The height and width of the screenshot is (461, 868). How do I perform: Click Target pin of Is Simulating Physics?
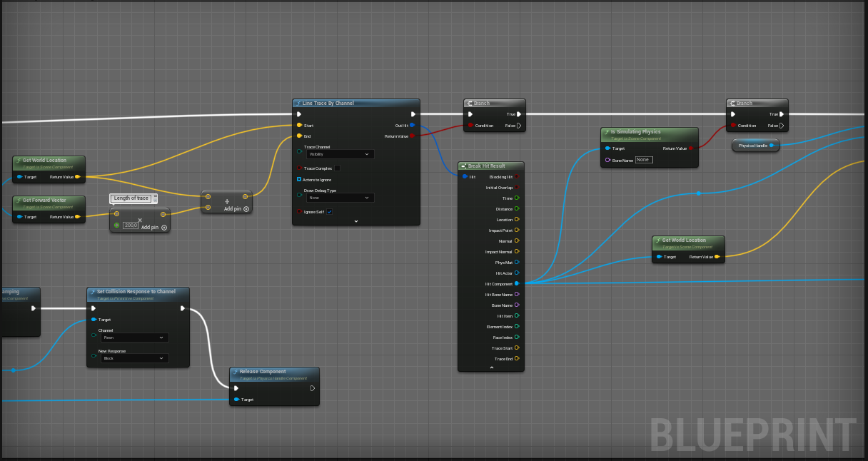(x=607, y=148)
